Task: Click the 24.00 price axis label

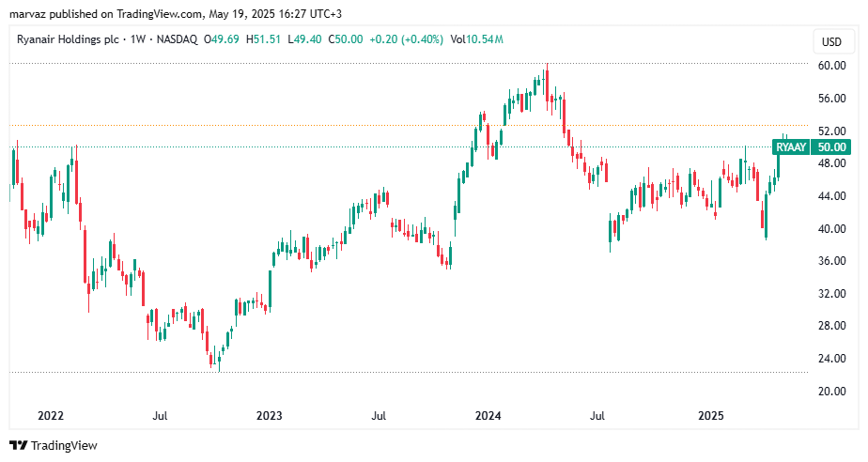Action: point(832,359)
